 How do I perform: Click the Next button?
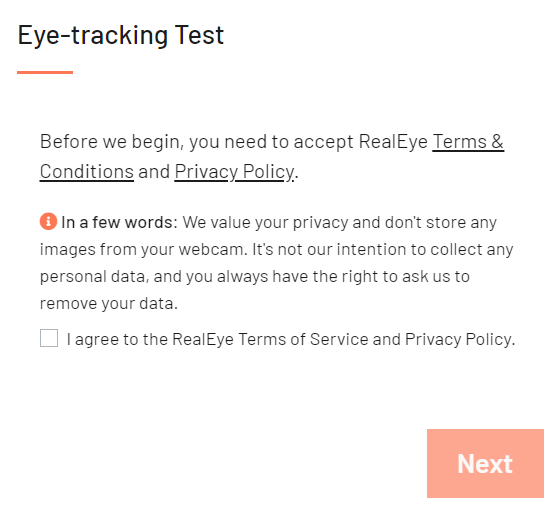(x=485, y=464)
